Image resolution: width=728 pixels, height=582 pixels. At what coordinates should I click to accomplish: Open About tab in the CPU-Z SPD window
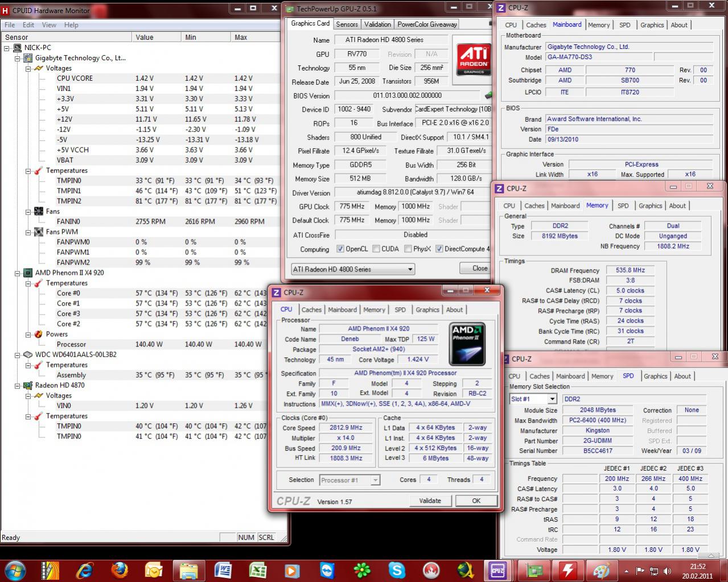pyautogui.click(x=682, y=376)
